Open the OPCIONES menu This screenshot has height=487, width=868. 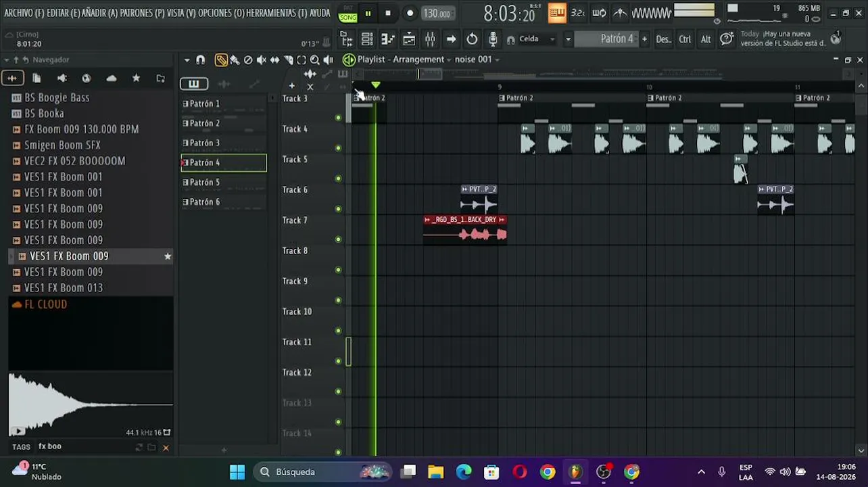222,13
